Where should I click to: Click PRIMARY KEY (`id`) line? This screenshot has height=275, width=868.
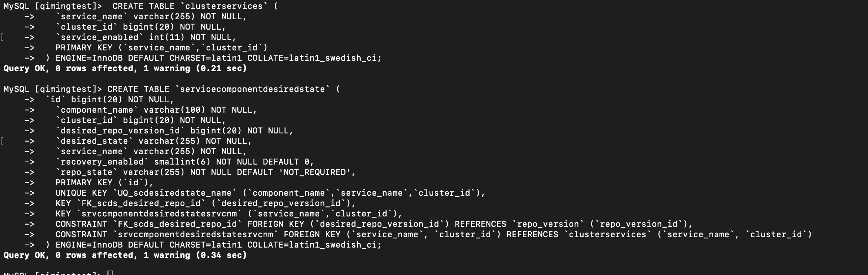[104, 183]
